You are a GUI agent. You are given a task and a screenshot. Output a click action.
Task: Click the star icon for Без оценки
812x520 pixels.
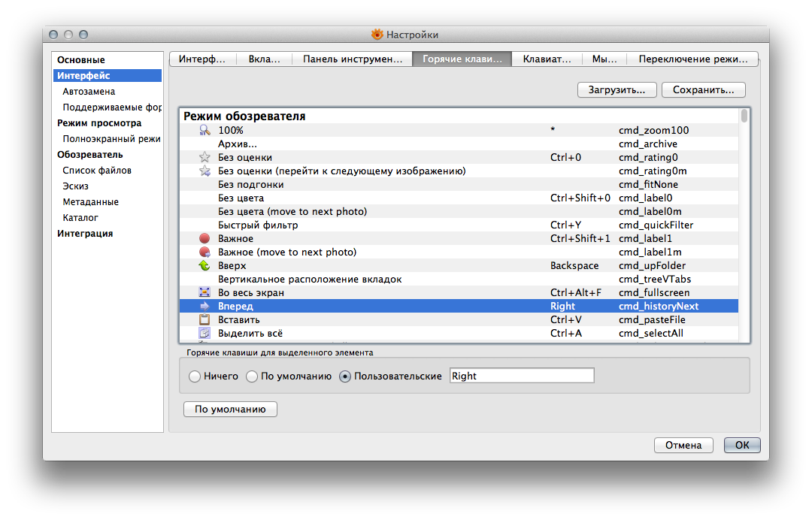tap(205, 157)
